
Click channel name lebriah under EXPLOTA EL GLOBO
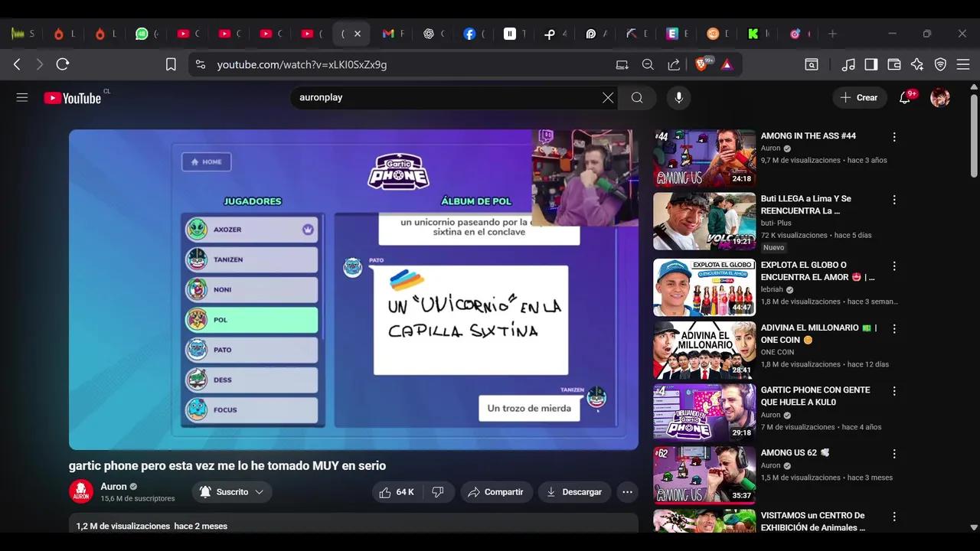pos(772,289)
